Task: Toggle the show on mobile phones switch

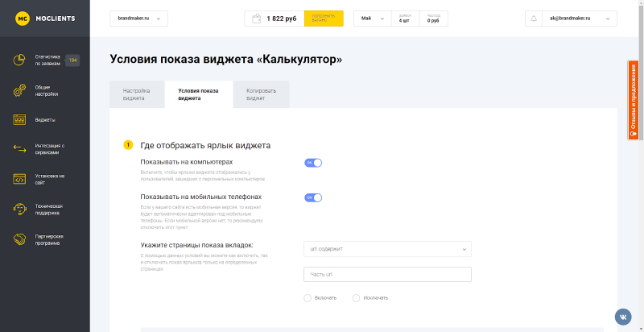Action: (x=313, y=197)
